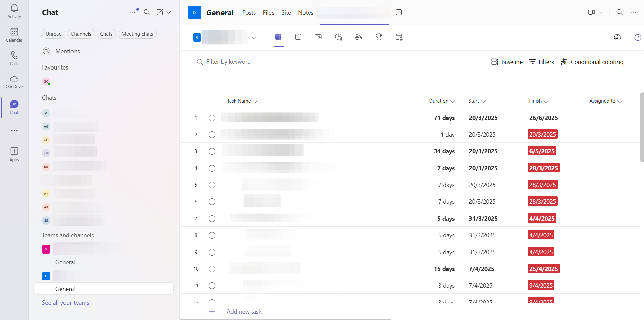
Task: Open the Help question mark
Action: click(x=638, y=37)
